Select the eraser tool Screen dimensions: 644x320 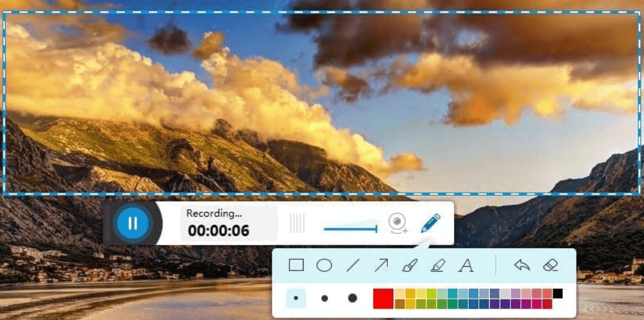(550, 265)
